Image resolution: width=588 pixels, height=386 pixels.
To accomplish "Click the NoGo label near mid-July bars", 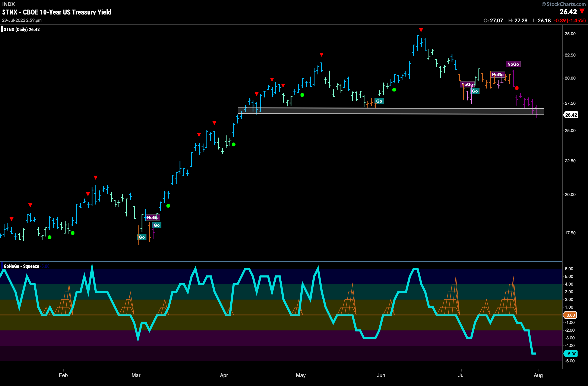I will (498, 75).
